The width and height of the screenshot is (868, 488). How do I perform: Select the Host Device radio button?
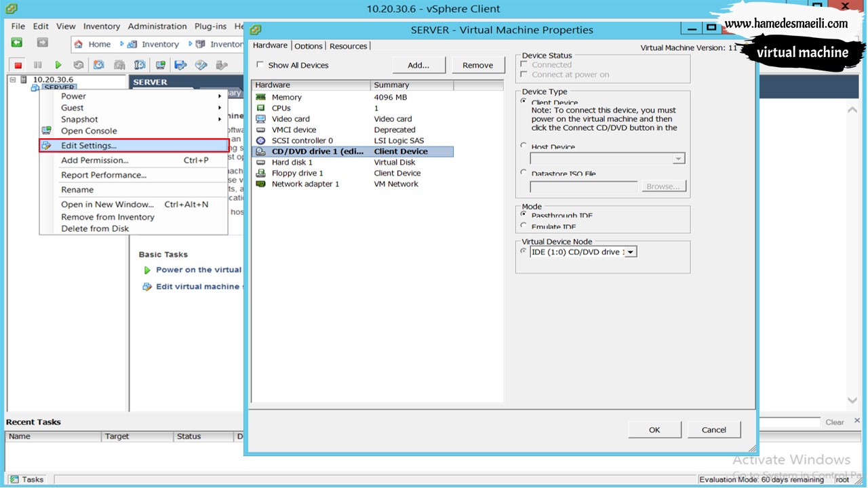[x=524, y=145]
